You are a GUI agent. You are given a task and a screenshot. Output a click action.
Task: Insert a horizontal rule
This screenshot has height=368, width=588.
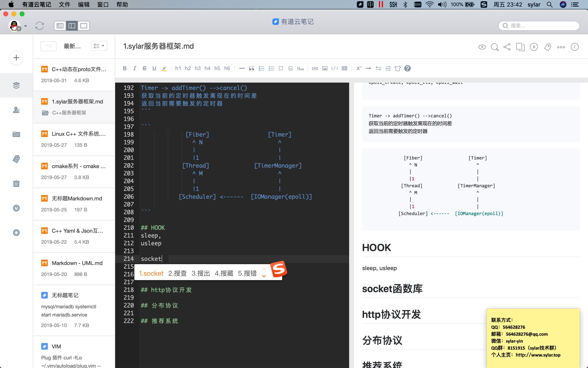click(242, 68)
